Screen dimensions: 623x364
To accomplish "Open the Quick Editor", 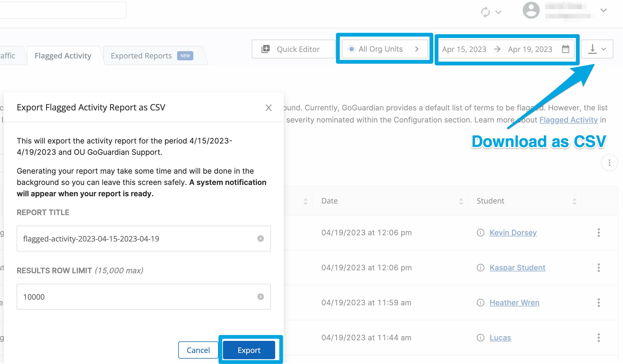I will point(293,49).
